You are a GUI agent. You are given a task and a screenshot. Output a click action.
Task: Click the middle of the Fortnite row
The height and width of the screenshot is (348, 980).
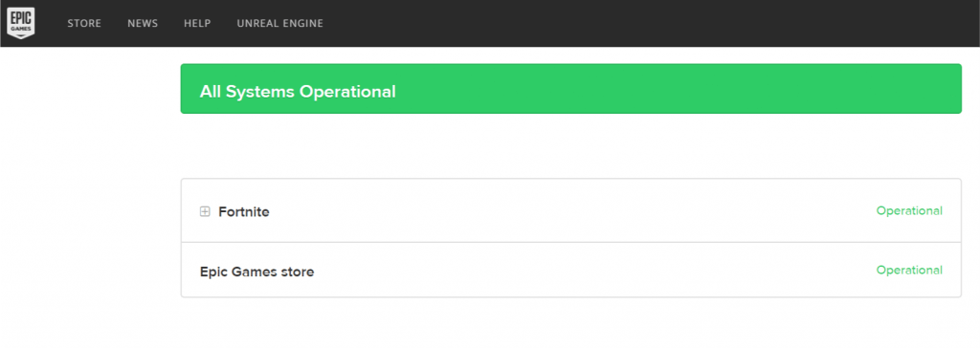click(x=570, y=211)
